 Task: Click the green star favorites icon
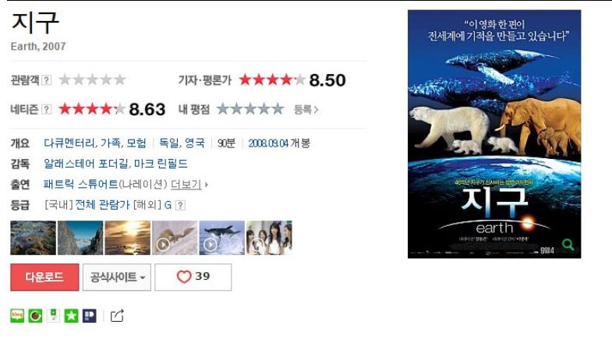tap(71, 316)
